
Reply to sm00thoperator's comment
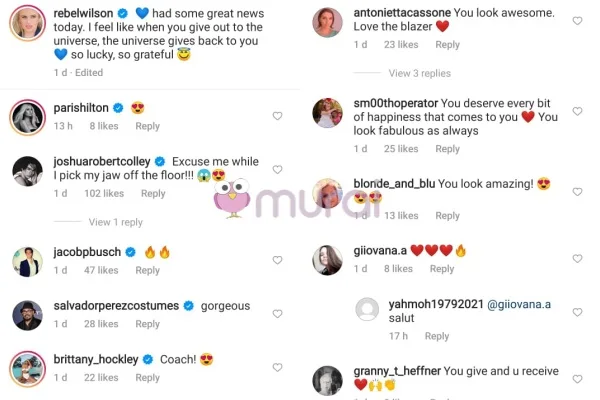pos(447,149)
